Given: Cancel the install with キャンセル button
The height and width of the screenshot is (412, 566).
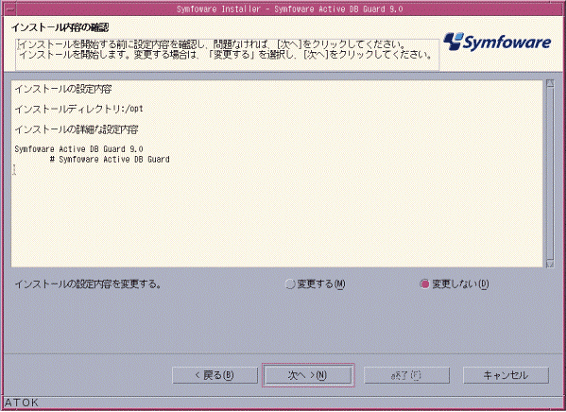Looking at the screenshot, I should (506, 376).
